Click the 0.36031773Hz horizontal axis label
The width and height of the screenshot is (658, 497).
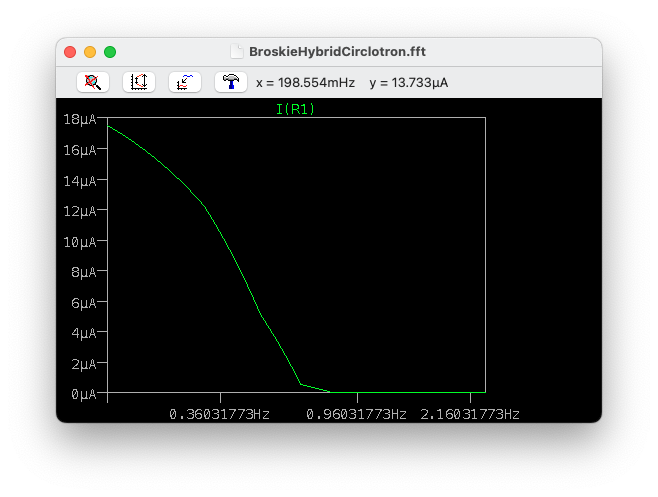(x=219, y=415)
